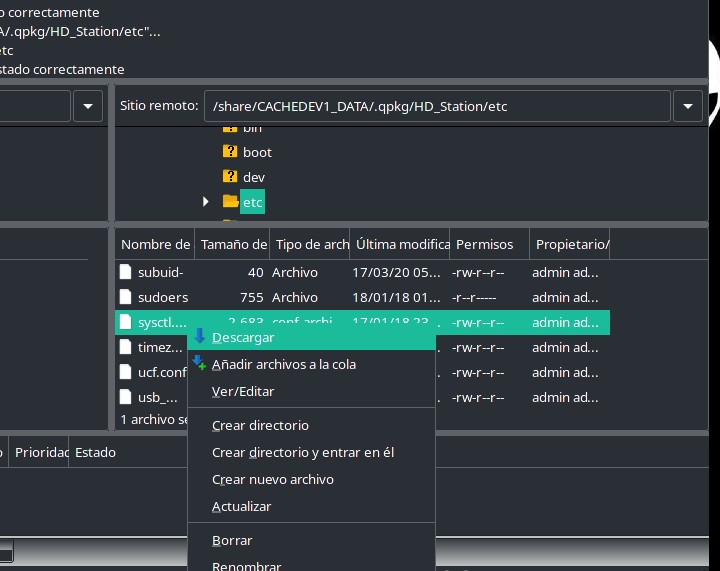Screen dimensions: 720x571
Task: Click the yellow etc folder icon
Action: (230, 202)
